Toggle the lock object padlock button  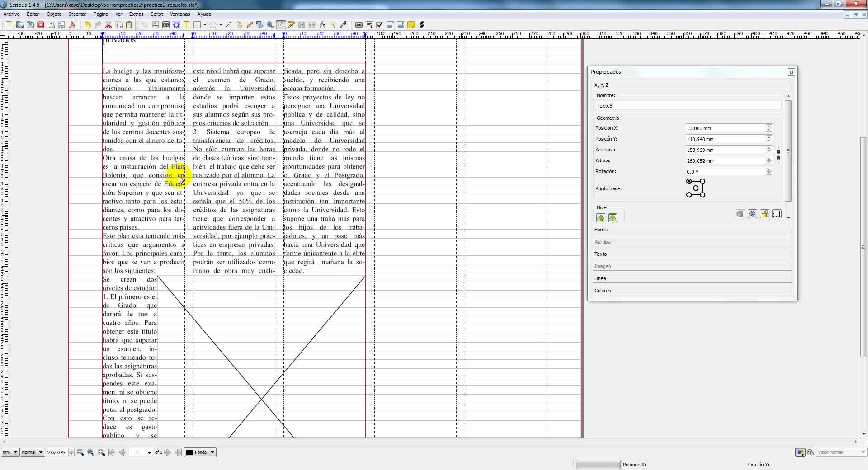pos(764,214)
